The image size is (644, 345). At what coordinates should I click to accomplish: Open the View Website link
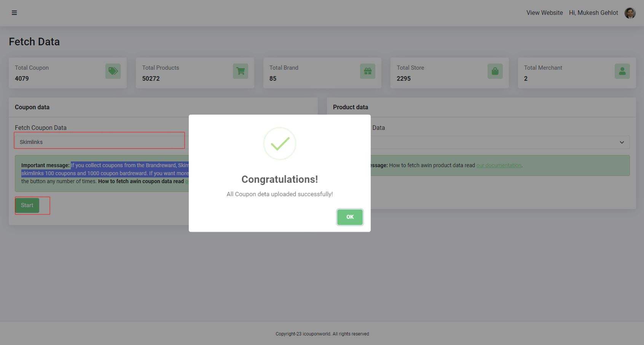[x=544, y=13]
